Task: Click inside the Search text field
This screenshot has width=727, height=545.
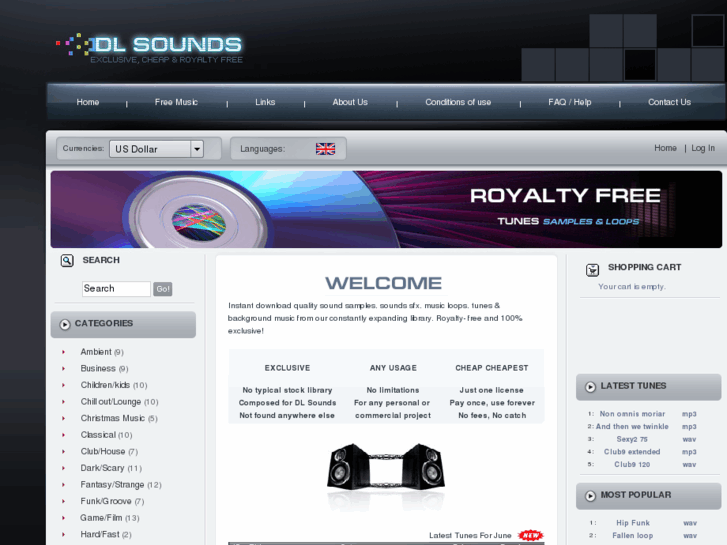Action: 116,289
